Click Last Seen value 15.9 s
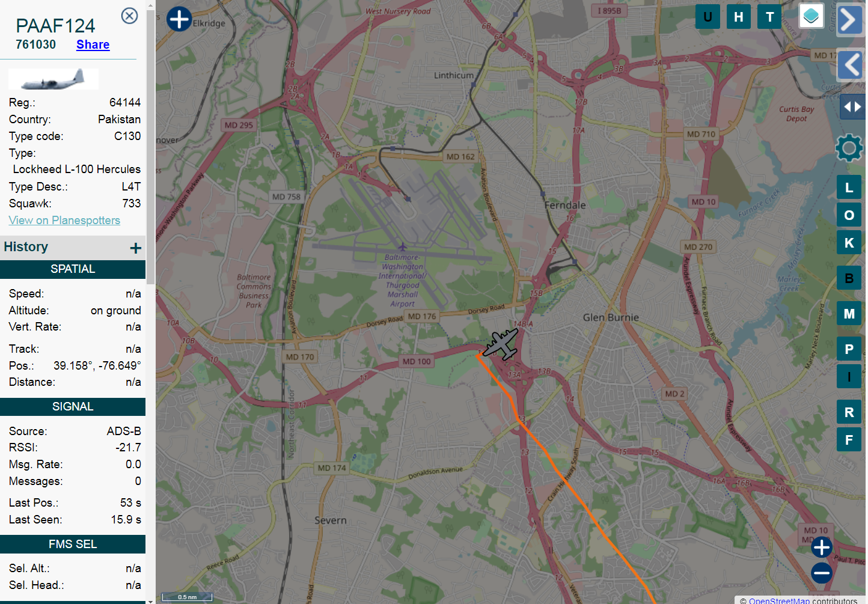The height and width of the screenshot is (604, 868). coord(126,520)
